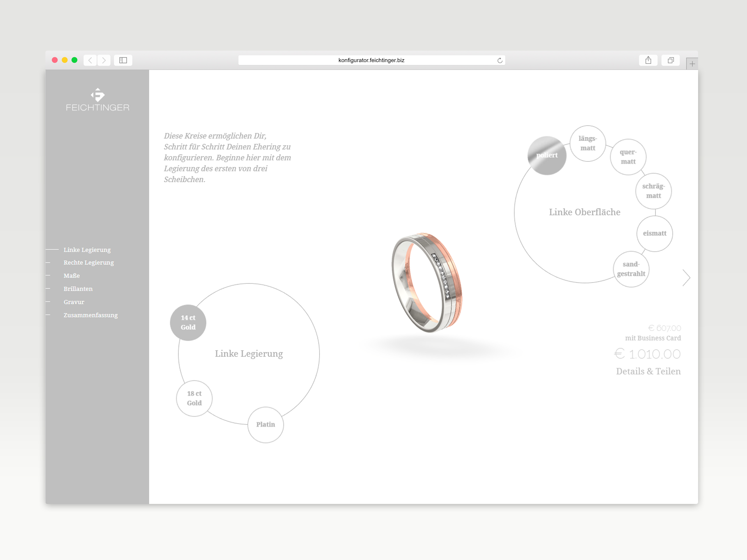
Task: Open Details & Teilen link
Action: point(648,371)
